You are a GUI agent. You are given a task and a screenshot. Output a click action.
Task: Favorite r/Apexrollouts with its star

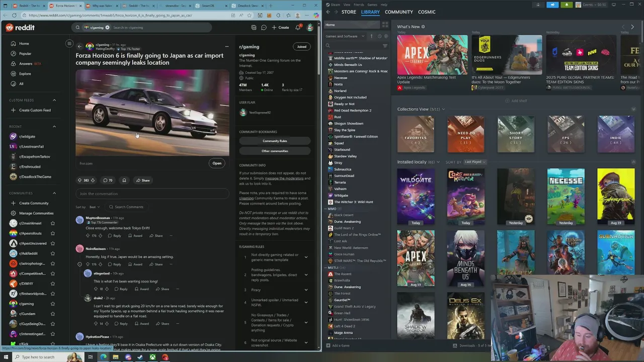click(52, 233)
